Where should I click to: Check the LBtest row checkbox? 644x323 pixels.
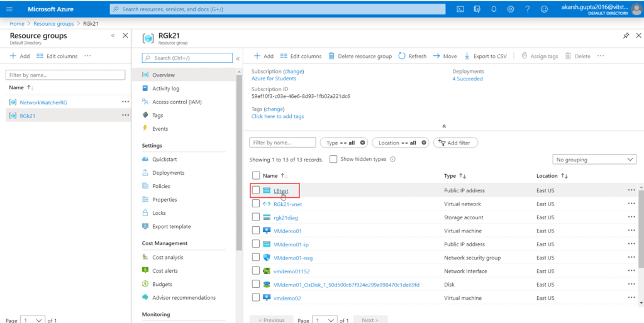[x=256, y=190]
